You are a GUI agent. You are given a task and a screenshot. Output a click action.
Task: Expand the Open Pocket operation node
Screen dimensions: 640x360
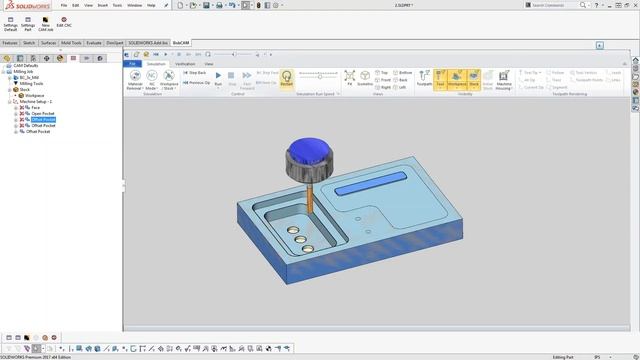point(16,113)
